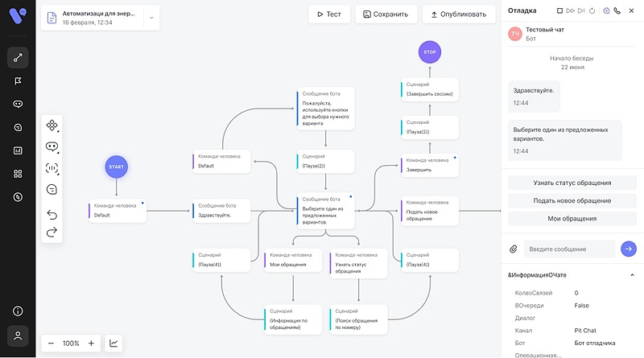
Task: Expand the project name dropdown chevron
Action: (151, 18)
